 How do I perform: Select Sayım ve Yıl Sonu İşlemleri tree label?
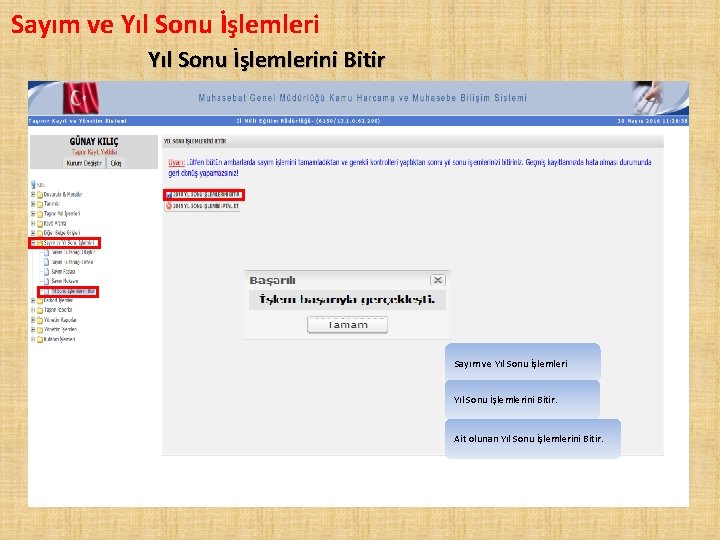[x=69, y=243]
